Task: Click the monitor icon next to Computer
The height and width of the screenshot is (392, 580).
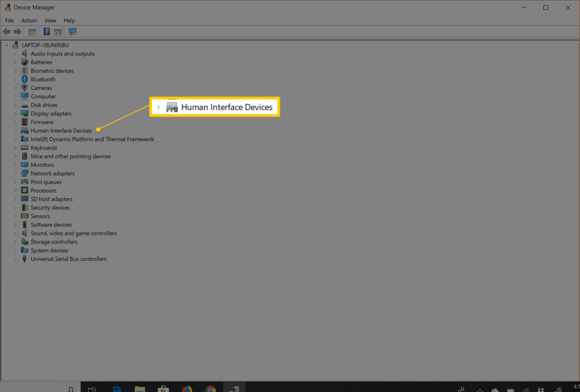Action: [24, 96]
